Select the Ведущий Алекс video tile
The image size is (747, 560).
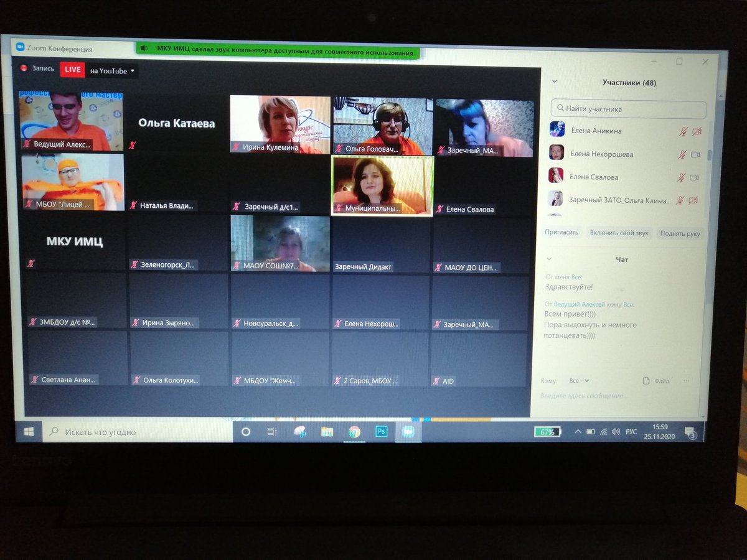71,122
